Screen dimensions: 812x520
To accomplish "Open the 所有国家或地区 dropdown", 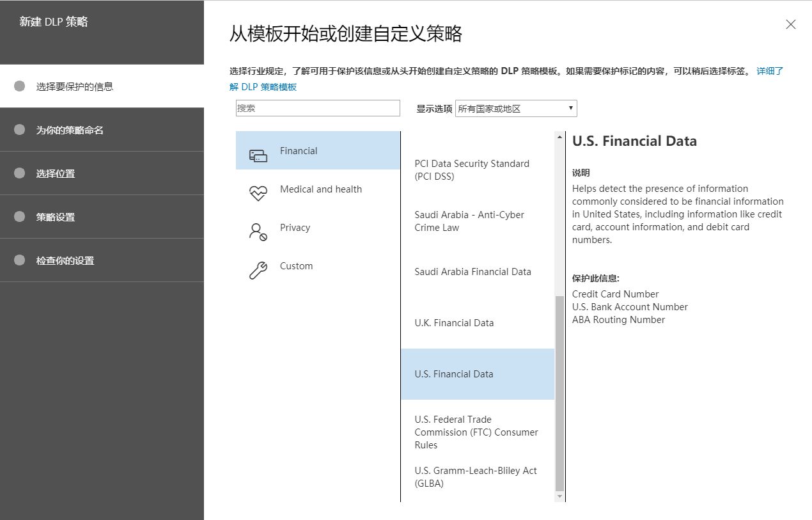I will 516,109.
